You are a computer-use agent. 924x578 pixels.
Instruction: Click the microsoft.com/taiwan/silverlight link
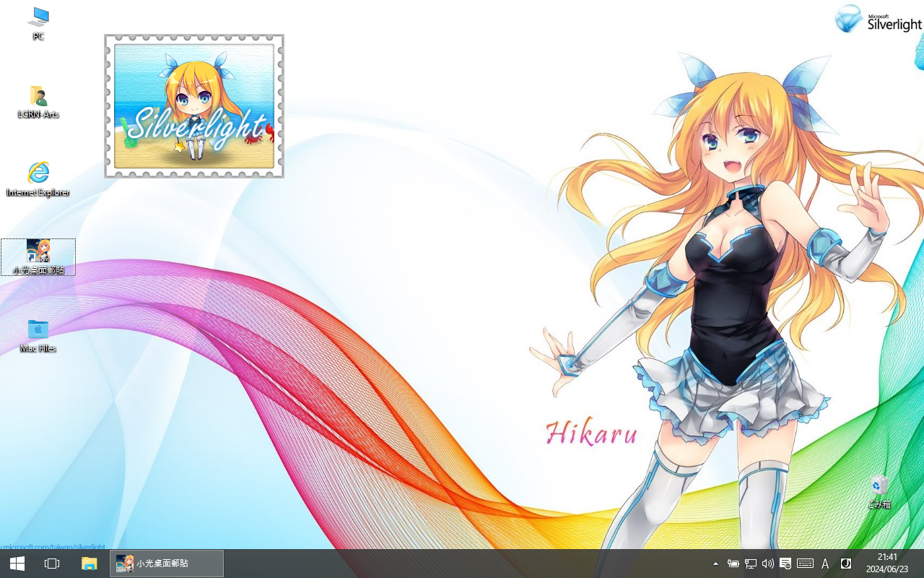click(x=53, y=547)
